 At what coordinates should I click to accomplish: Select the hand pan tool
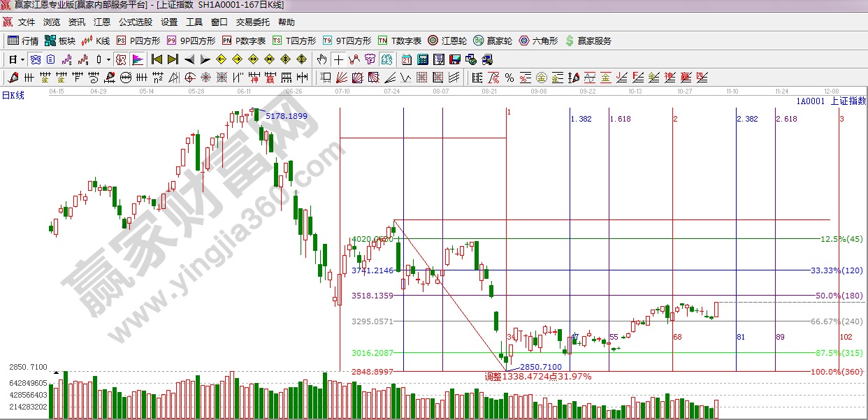[x=322, y=59]
